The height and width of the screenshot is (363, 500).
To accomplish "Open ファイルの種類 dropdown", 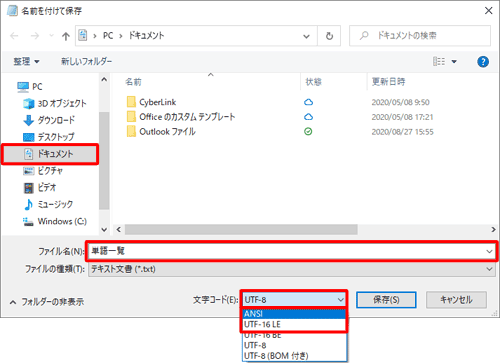I will 292,269.
